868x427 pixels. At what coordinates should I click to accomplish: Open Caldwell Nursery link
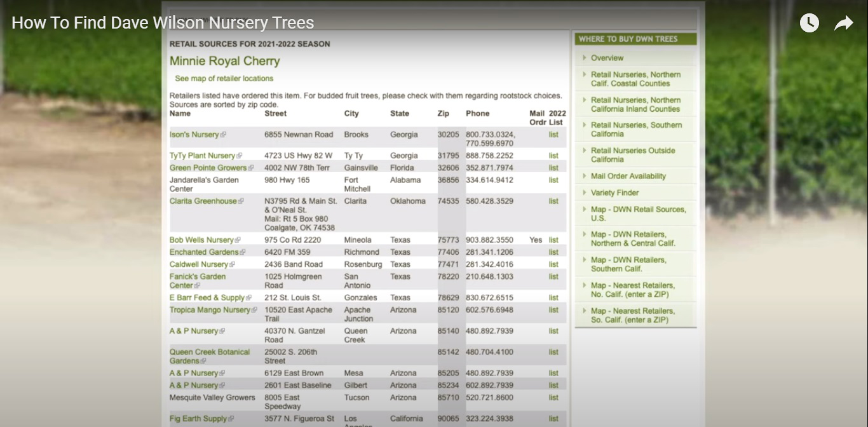pos(198,264)
